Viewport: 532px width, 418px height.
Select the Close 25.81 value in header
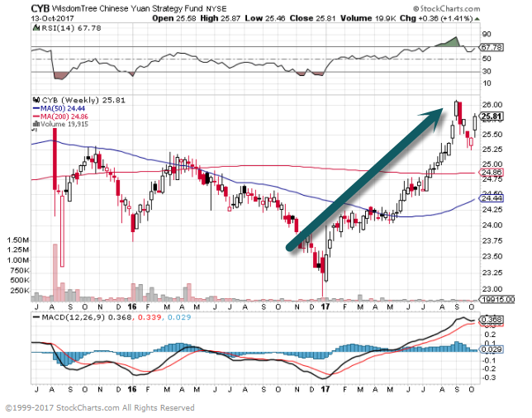coord(312,18)
